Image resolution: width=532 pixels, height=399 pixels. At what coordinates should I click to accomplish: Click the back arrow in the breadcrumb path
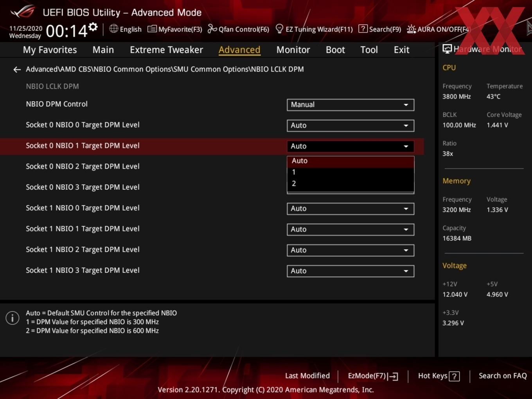[17, 70]
